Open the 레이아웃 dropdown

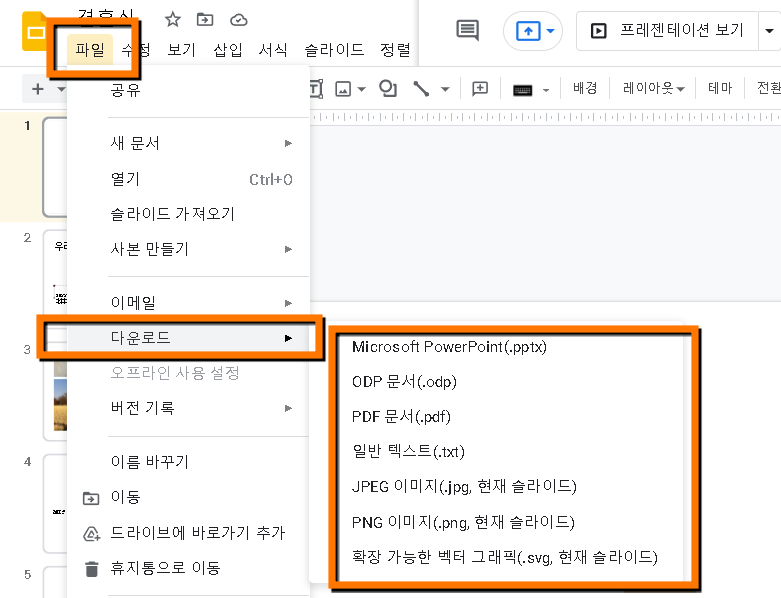click(653, 88)
